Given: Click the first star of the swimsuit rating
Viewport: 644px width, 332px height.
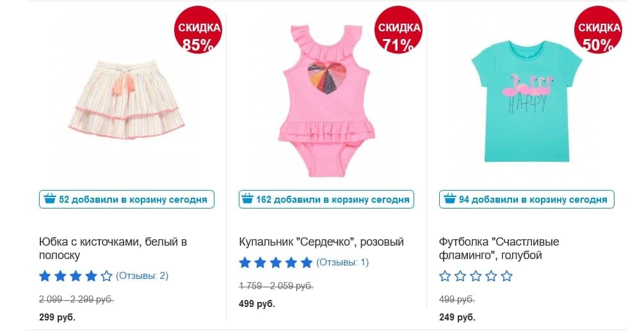Looking at the screenshot, I should pyautogui.click(x=245, y=262).
